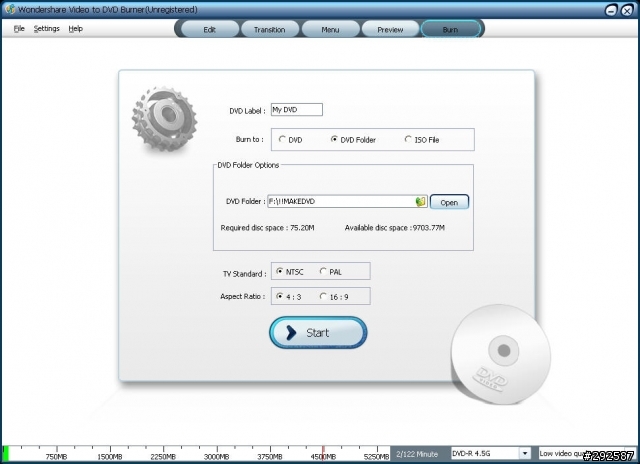Open the Help menu
Screen dimensions: 640x464
[76, 29]
